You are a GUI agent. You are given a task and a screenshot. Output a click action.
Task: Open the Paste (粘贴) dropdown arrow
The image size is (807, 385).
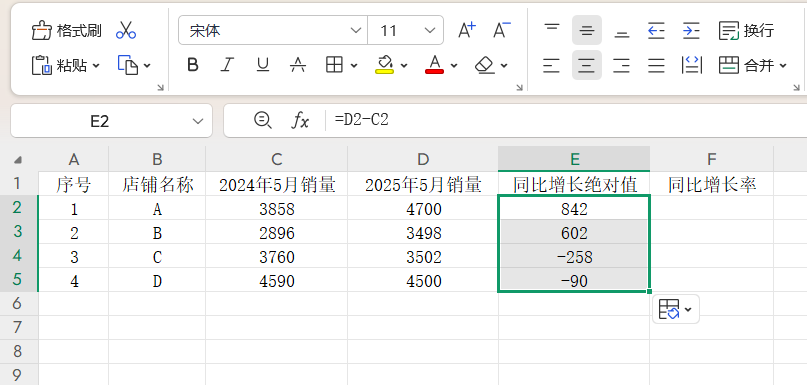tap(96, 65)
